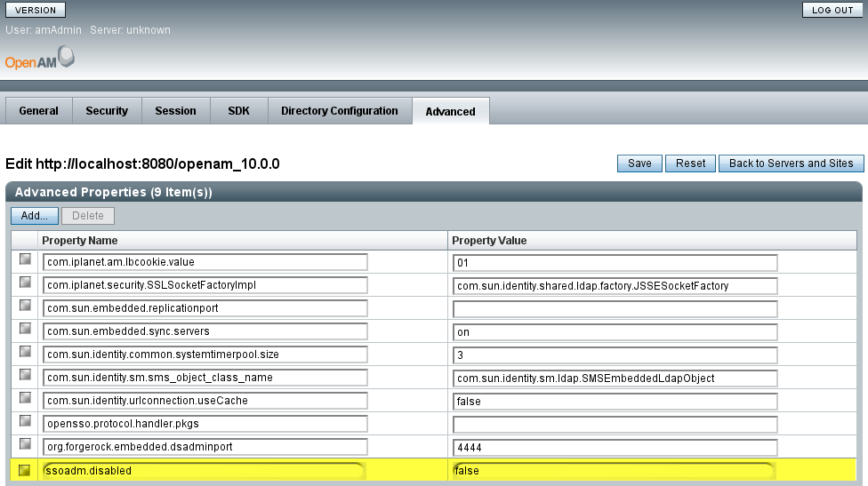
Task: Select checkbox for sms_object_class_name property
Action: click(x=25, y=375)
